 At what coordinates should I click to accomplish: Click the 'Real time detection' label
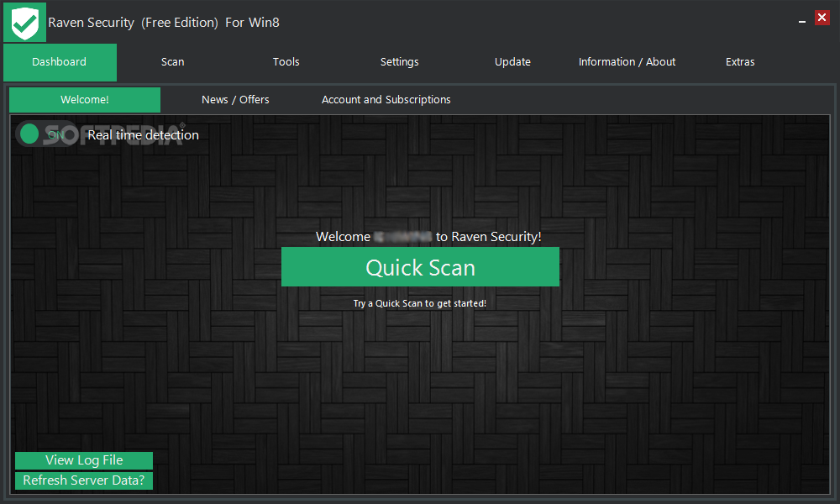[143, 135]
